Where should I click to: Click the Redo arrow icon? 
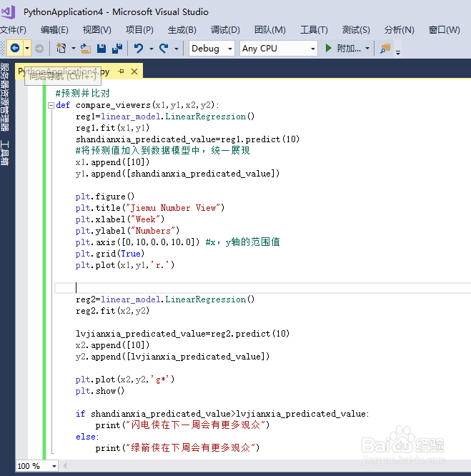pos(164,49)
